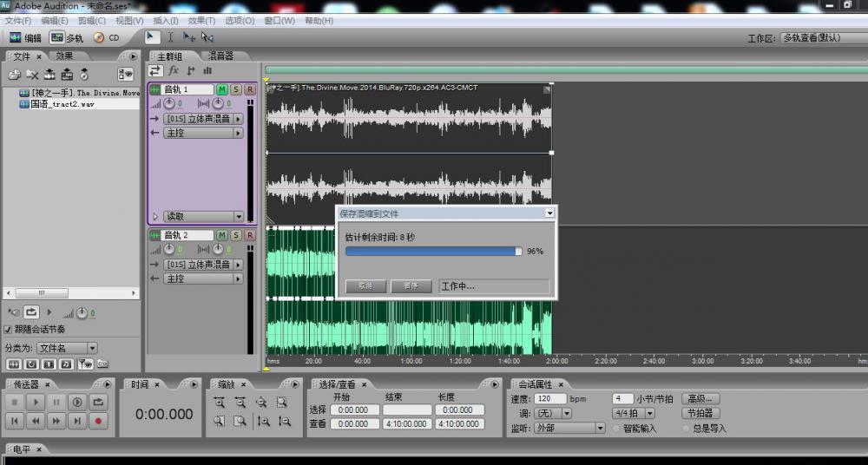Select the time selection I-beam tool
Viewport: 868px width, 465px height.
pyautogui.click(x=170, y=37)
